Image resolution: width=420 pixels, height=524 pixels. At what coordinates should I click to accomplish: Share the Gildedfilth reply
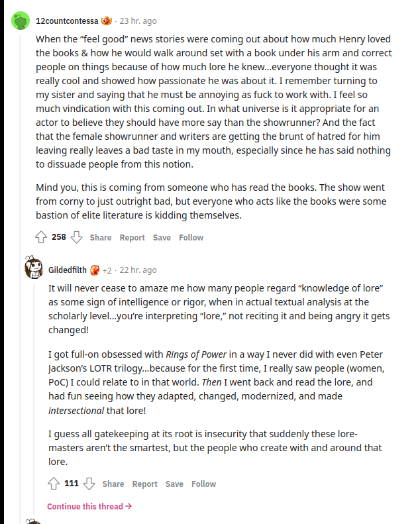point(113,484)
